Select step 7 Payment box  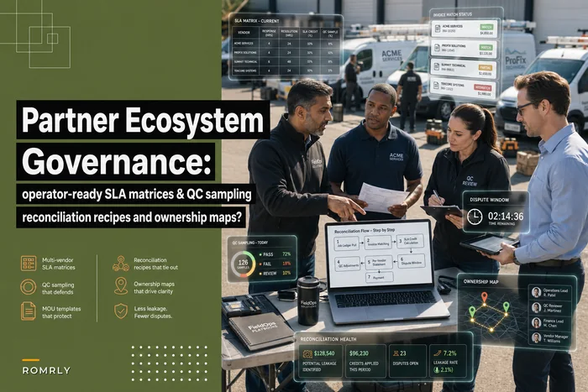click(x=379, y=277)
